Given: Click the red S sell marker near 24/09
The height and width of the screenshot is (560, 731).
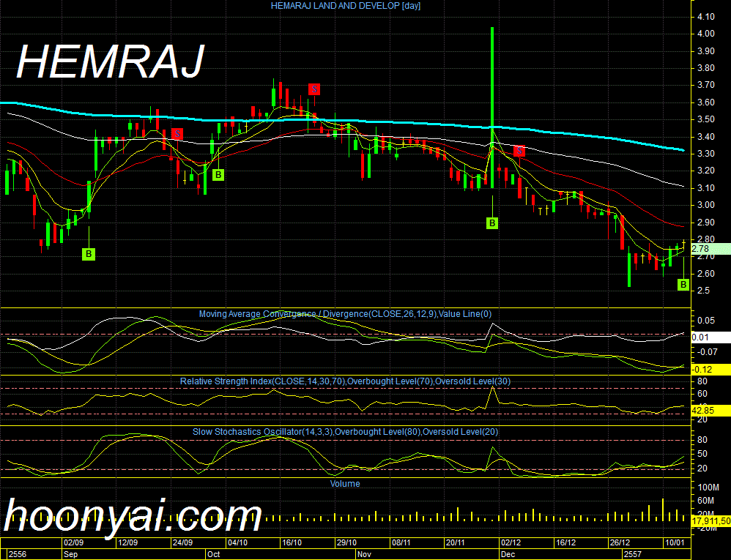Looking at the screenshot, I should (177, 134).
